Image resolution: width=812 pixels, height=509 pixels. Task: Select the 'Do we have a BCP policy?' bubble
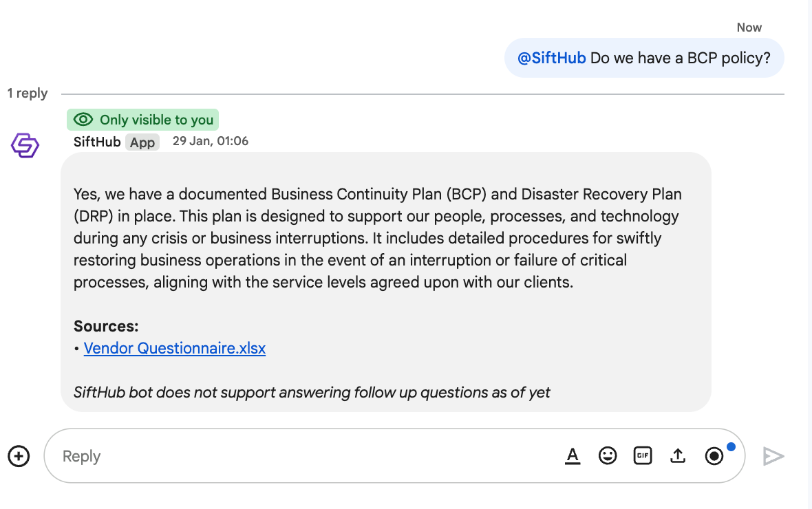(x=680, y=58)
